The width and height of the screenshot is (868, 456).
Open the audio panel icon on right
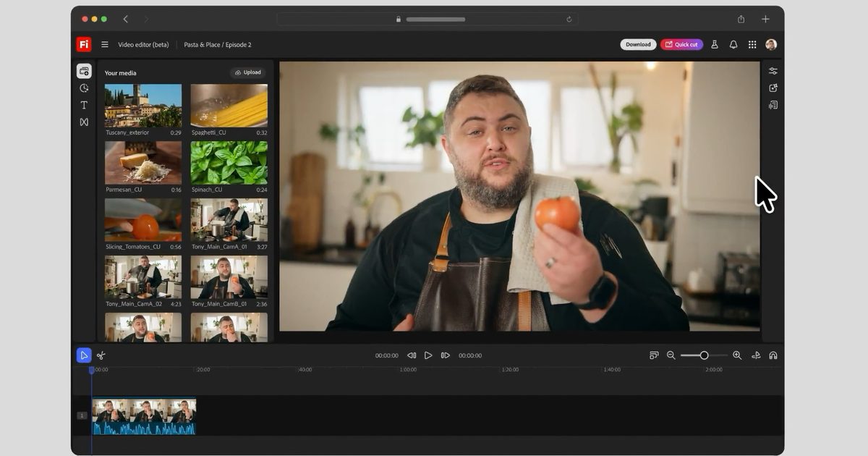[x=773, y=105]
